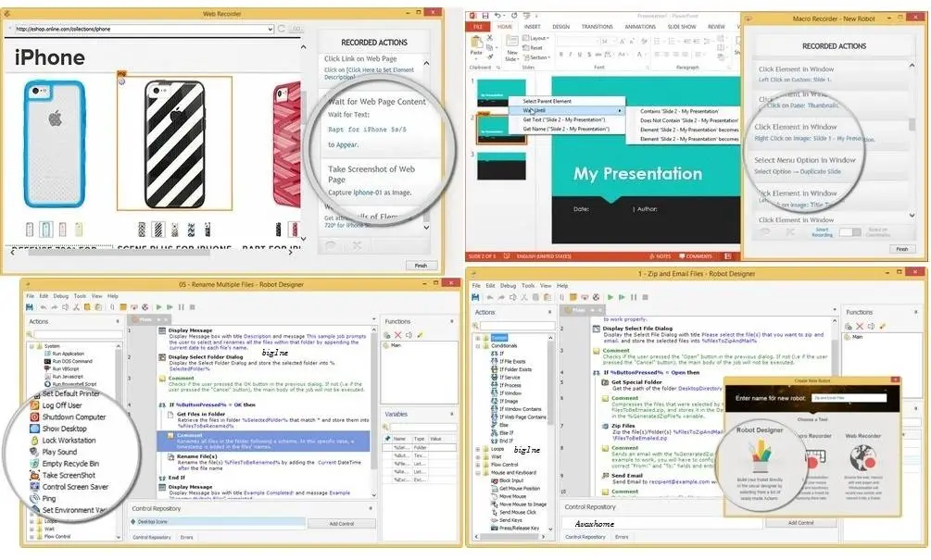Select the Ping action icon

point(34,498)
